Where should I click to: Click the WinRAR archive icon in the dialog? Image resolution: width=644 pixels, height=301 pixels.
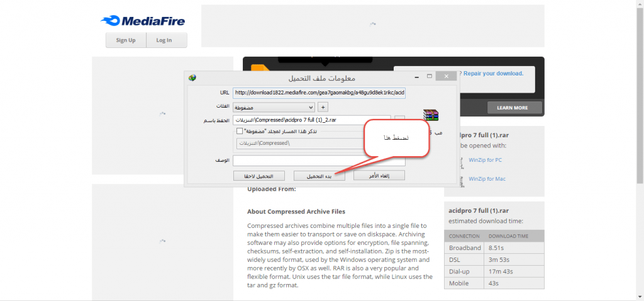click(x=431, y=115)
